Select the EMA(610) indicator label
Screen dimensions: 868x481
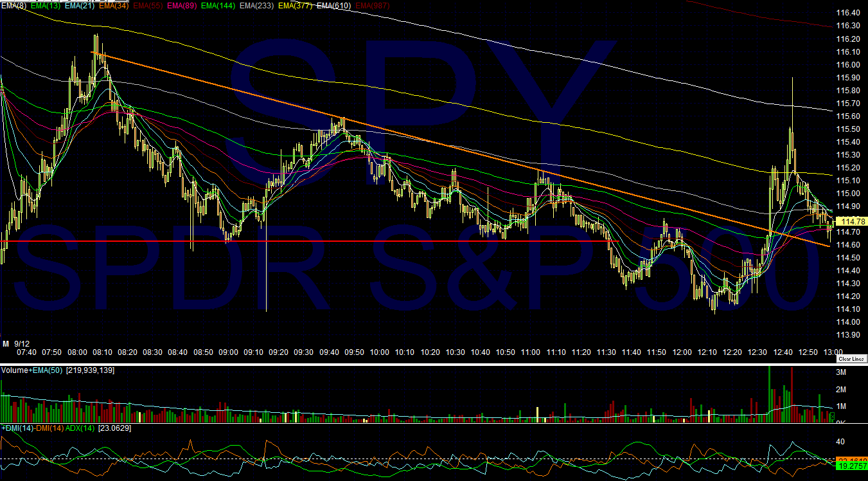[335, 5]
